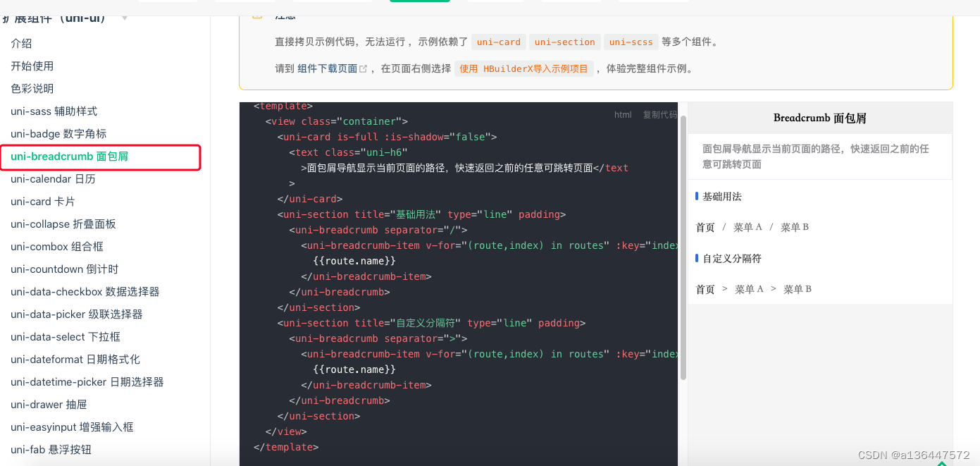Open uni-calendar 日历 docs
This screenshot has height=466, width=980.
tap(53, 179)
